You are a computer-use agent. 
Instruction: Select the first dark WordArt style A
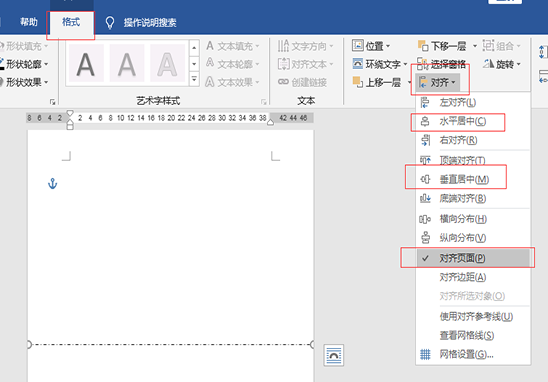(x=86, y=64)
